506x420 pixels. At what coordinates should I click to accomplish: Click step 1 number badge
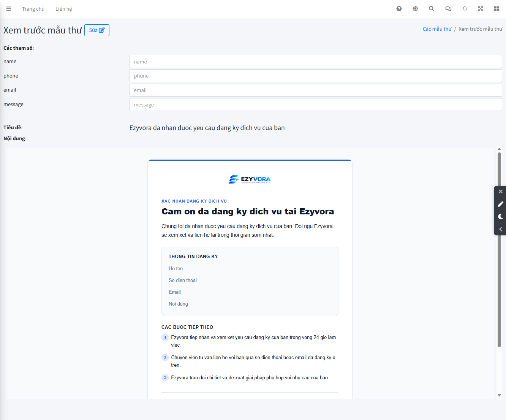click(x=165, y=338)
